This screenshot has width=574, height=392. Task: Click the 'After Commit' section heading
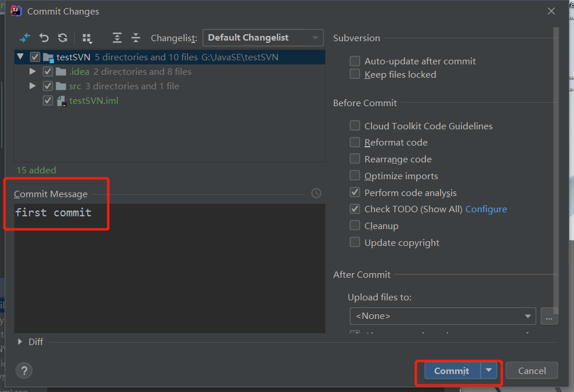pos(362,275)
